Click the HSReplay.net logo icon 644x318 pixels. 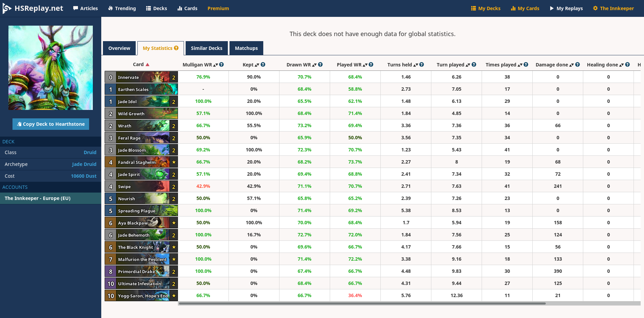click(x=7, y=8)
